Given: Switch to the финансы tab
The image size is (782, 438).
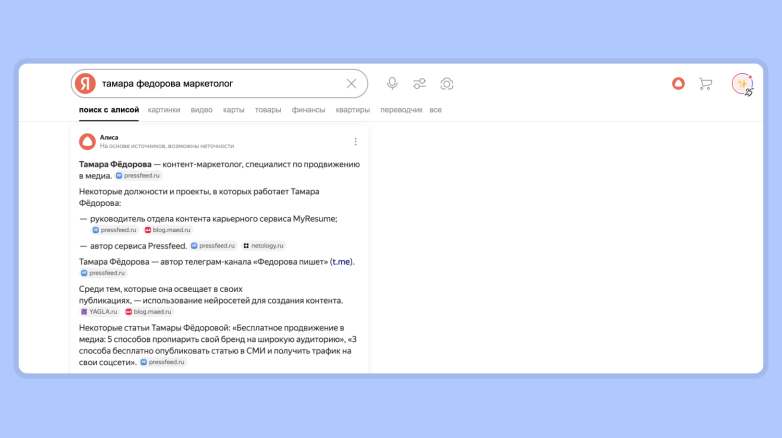Looking at the screenshot, I should point(308,110).
